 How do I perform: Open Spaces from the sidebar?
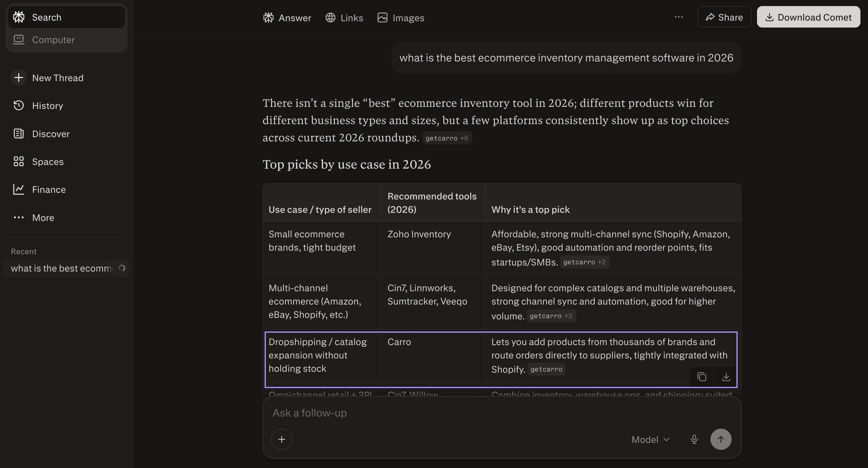coord(47,162)
